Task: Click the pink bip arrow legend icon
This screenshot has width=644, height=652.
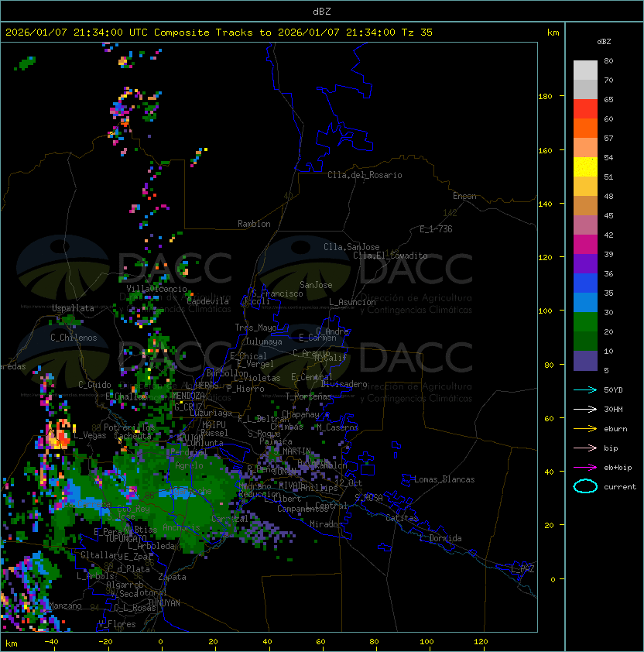Action: (x=585, y=448)
